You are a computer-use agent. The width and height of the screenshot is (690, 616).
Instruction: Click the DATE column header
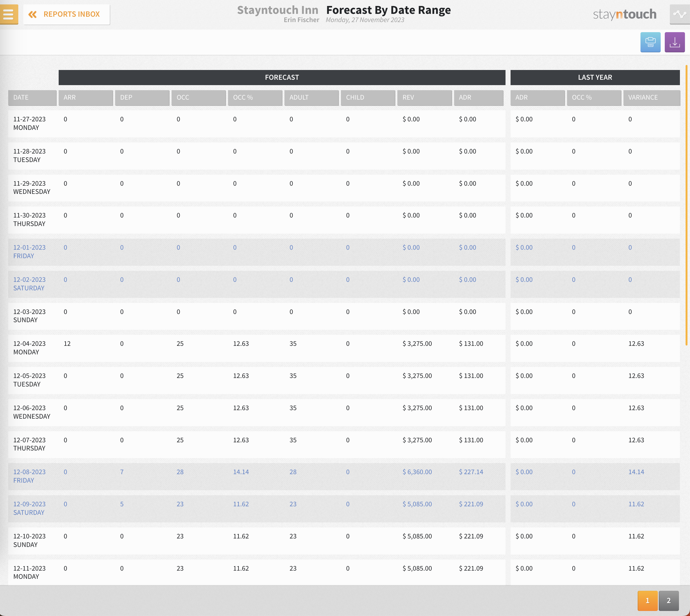coord(32,97)
